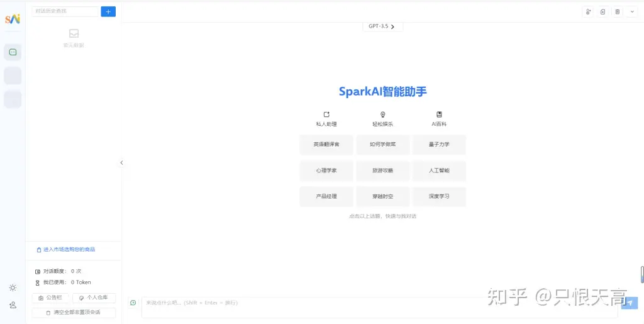
Task: Select the 如何学做菜 prompt card
Action: [x=383, y=145]
